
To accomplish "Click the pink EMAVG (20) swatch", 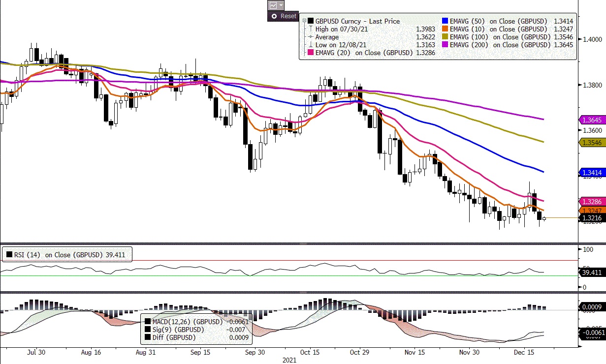I will pos(310,53).
